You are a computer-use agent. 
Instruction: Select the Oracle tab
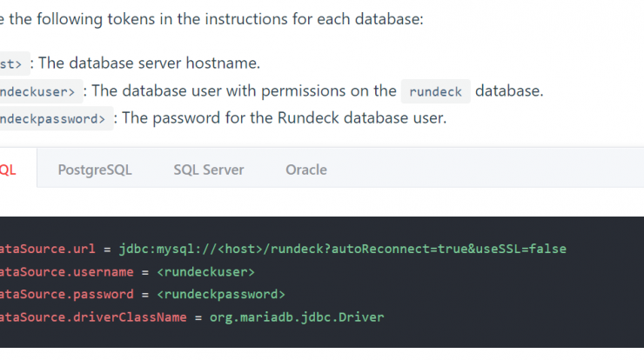pos(306,170)
